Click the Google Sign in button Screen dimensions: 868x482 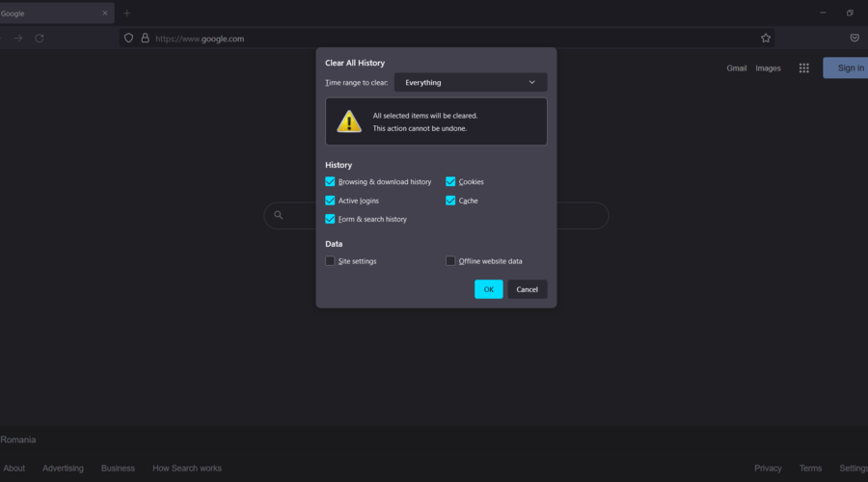pos(847,68)
